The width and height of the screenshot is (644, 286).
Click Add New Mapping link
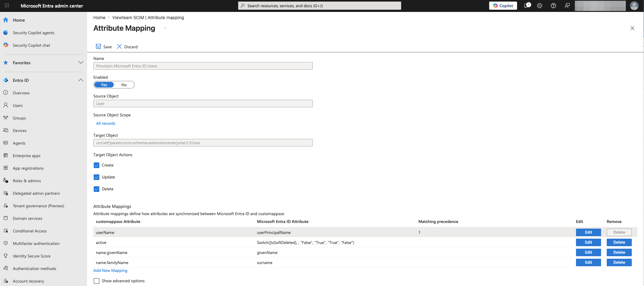[110, 271]
